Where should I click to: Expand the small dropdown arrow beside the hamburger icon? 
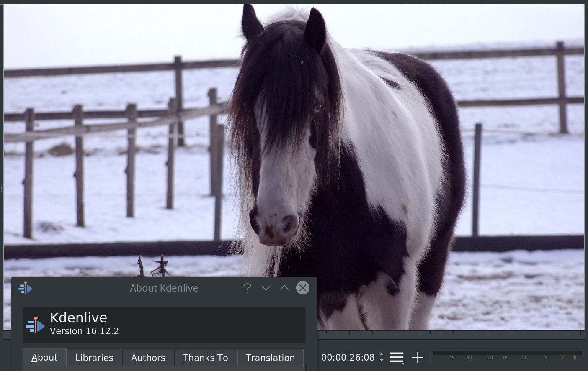pyautogui.click(x=403, y=363)
